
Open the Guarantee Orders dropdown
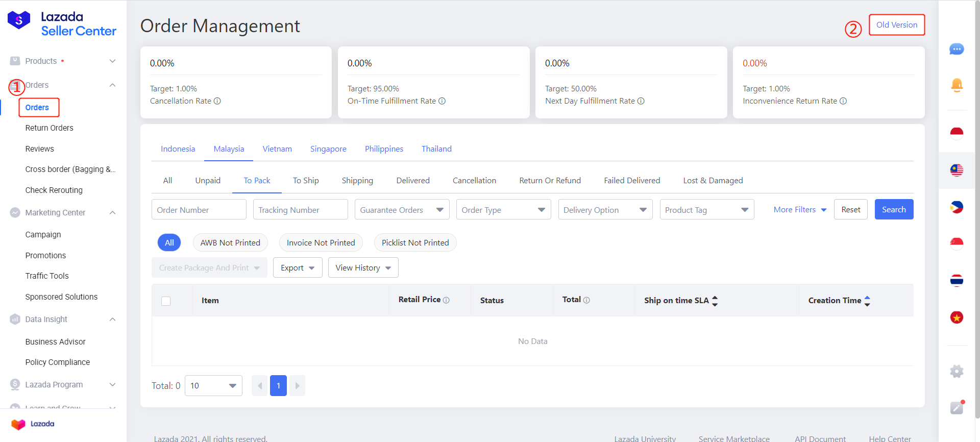[402, 210]
